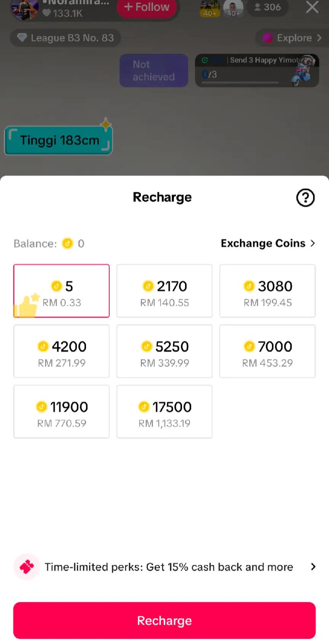Viewport: 329px width, 644px height.
Task: Pick the 5250 coins RM 339.99 package
Action: (164, 351)
